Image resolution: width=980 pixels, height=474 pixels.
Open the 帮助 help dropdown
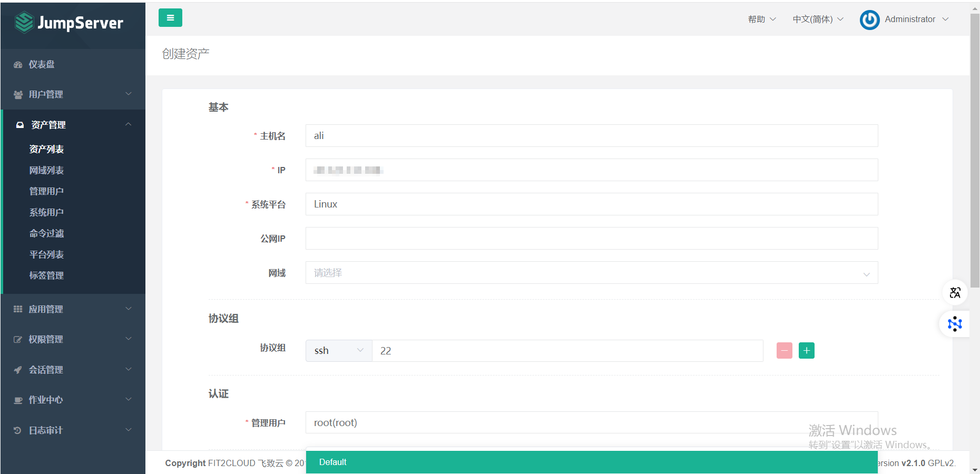[762, 19]
